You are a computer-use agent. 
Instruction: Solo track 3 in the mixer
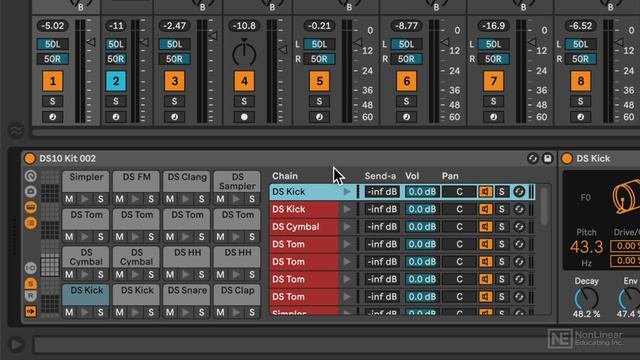click(174, 101)
